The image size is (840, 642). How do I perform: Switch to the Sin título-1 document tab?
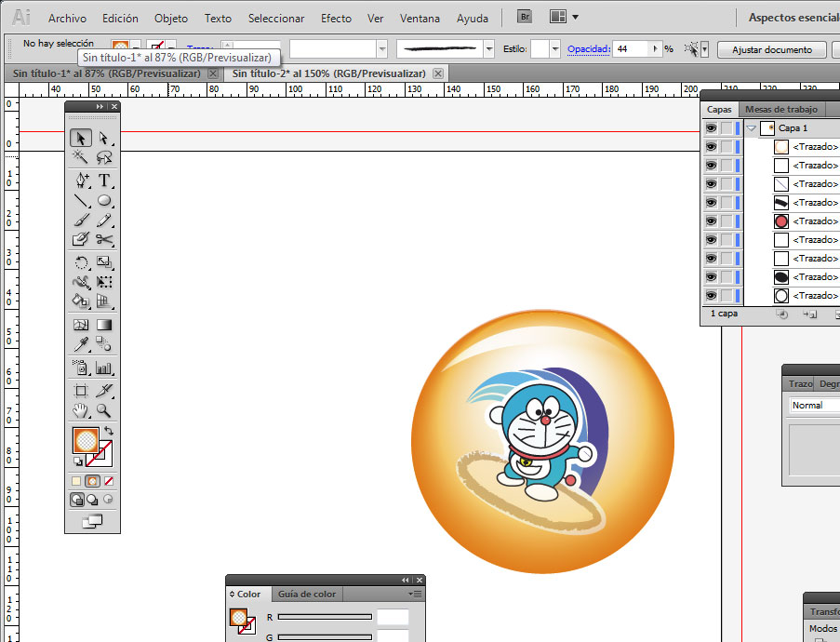click(x=107, y=74)
